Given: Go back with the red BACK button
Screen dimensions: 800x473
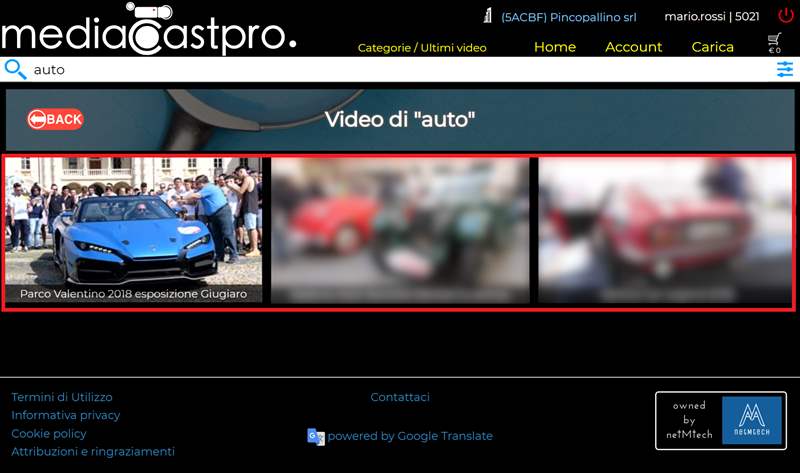Looking at the screenshot, I should pos(55,119).
